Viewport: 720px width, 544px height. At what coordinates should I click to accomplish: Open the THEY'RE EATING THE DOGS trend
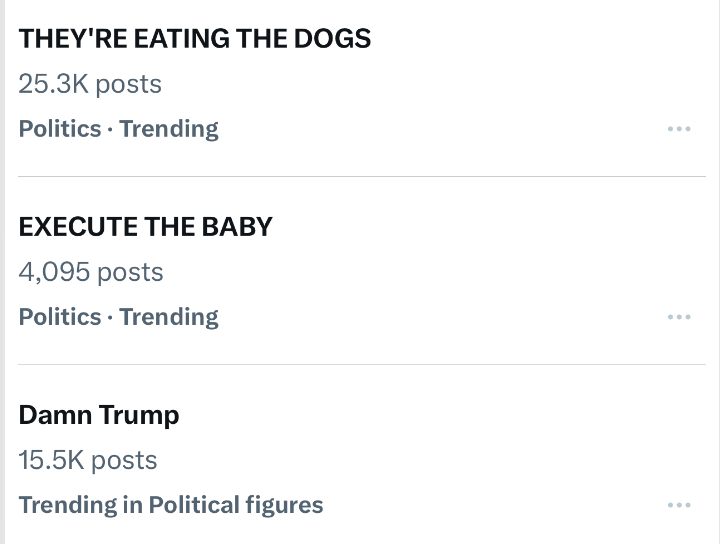(195, 38)
